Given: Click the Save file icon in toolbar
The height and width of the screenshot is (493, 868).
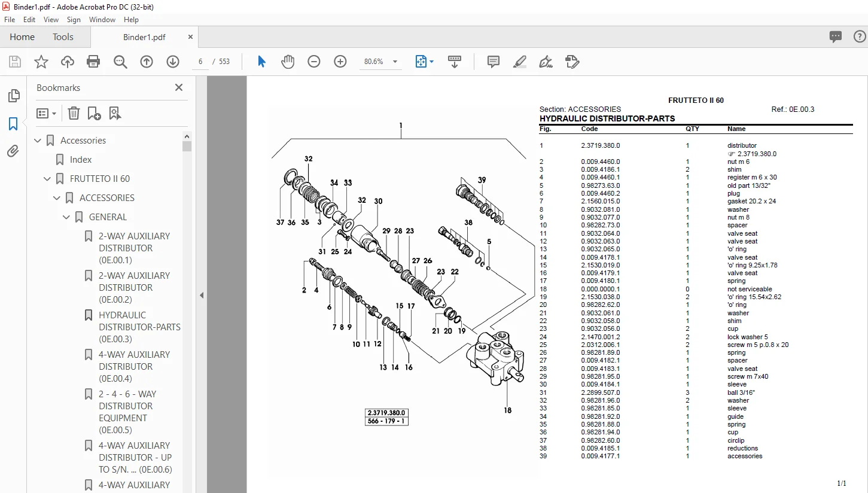Looking at the screenshot, I should click(15, 62).
